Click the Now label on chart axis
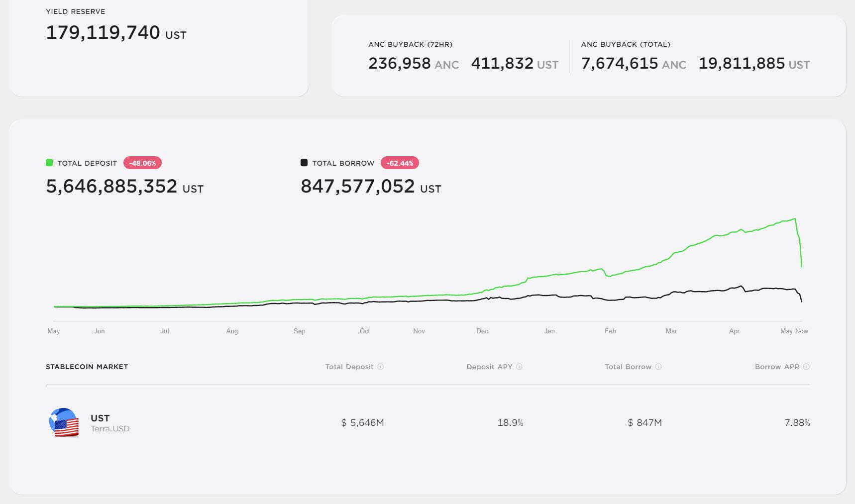 [801, 331]
